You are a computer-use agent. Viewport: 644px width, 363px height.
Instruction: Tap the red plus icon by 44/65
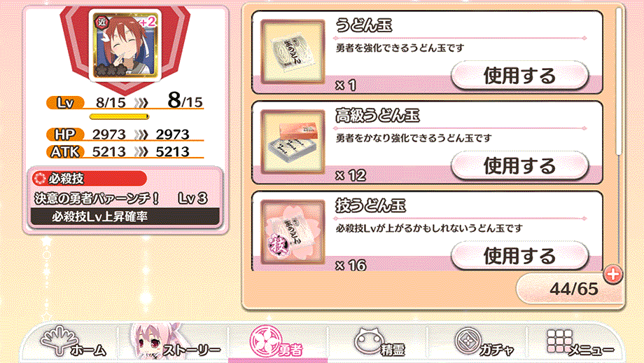tap(612, 274)
